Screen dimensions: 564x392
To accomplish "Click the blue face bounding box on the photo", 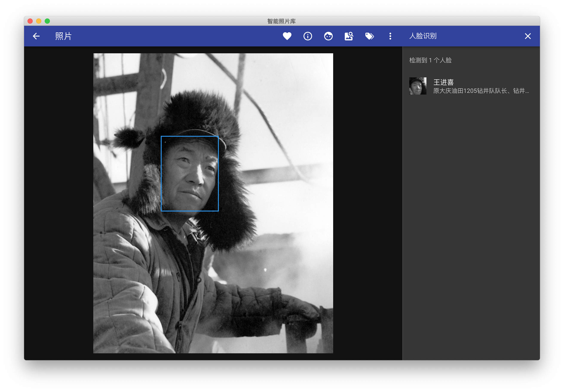I will click(x=190, y=173).
